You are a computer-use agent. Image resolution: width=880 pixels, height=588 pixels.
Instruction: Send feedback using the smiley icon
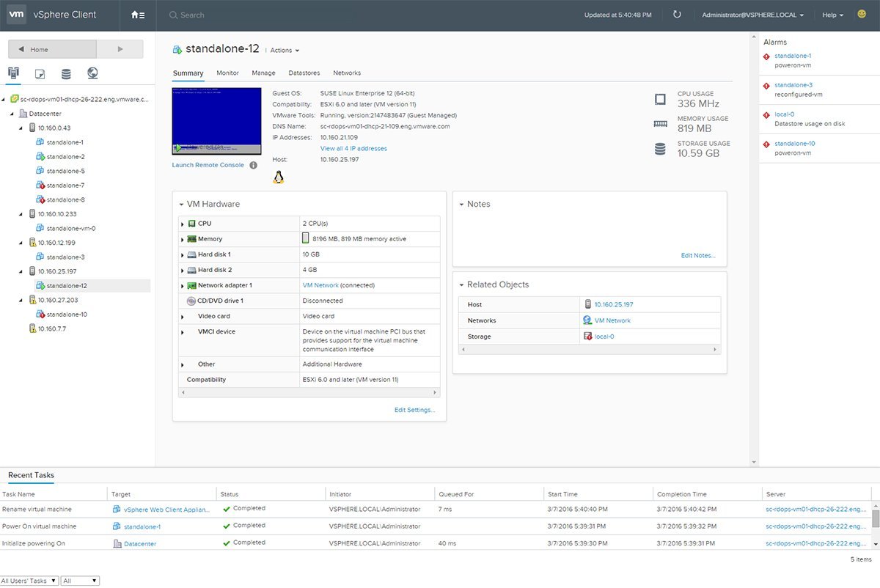[860, 14]
